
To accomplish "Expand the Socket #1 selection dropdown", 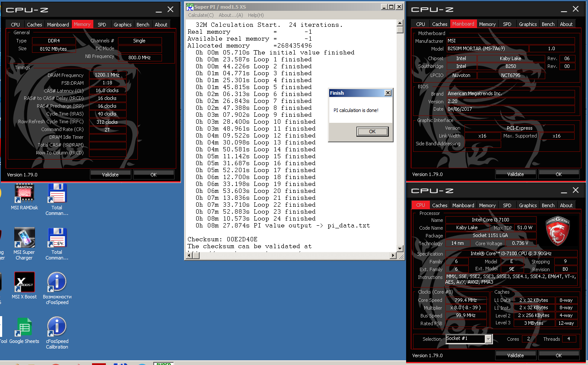I will pos(488,339).
